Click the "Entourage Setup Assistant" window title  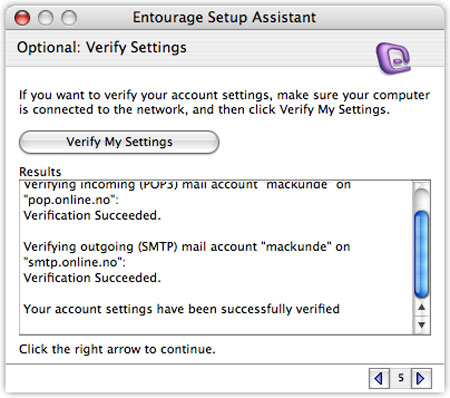tap(224, 17)
